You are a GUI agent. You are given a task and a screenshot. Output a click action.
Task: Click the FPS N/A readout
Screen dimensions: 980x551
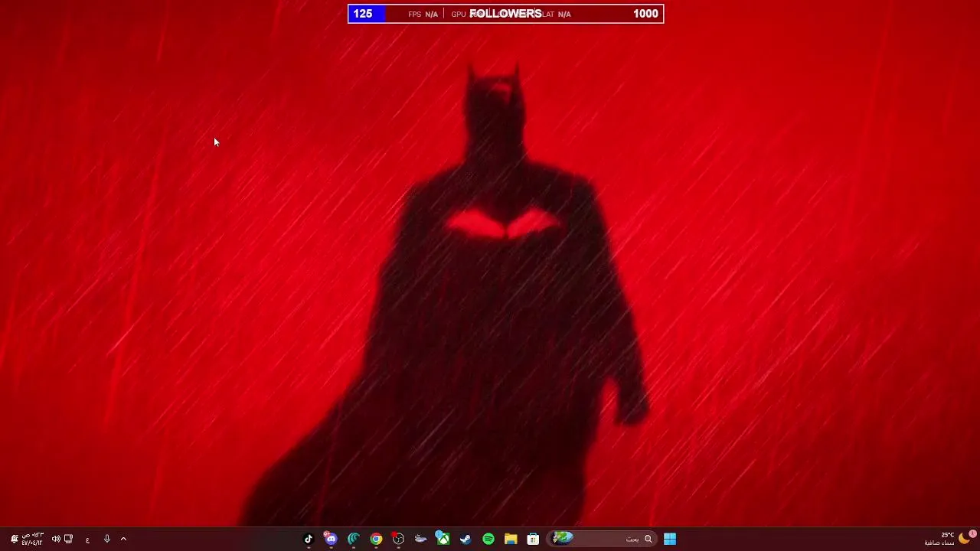pos(423,14)
